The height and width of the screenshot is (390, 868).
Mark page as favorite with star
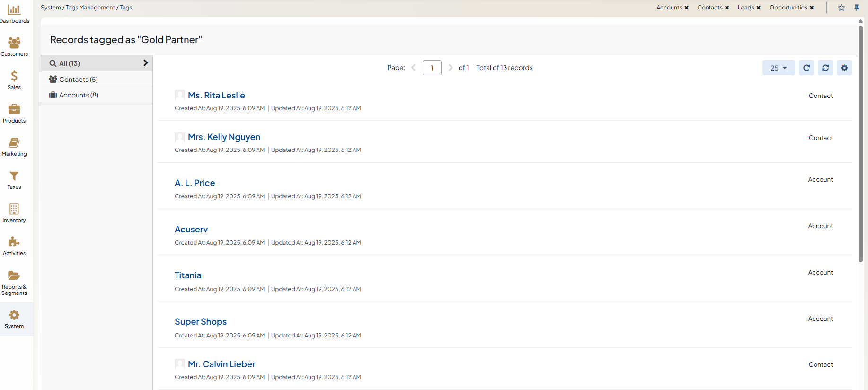[841, 8]
